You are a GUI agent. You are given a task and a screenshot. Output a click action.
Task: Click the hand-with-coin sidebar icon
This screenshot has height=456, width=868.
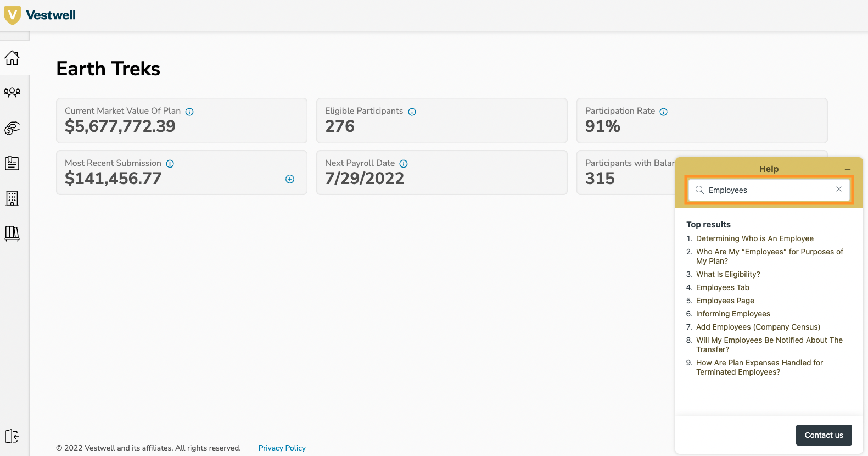pyautogui.click(x=12, y=128)
